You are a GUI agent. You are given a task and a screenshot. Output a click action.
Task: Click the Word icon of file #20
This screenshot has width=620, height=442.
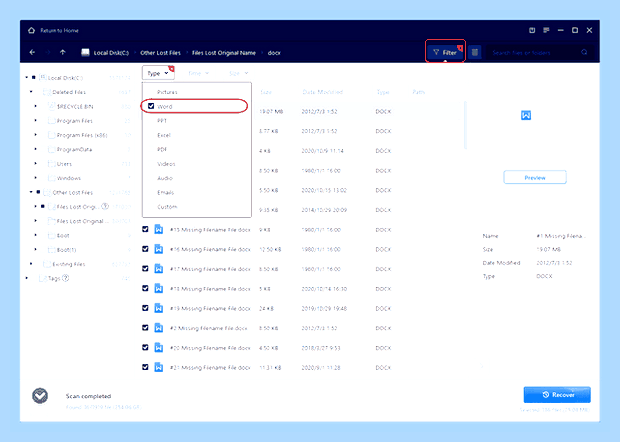tap(159, 348)
